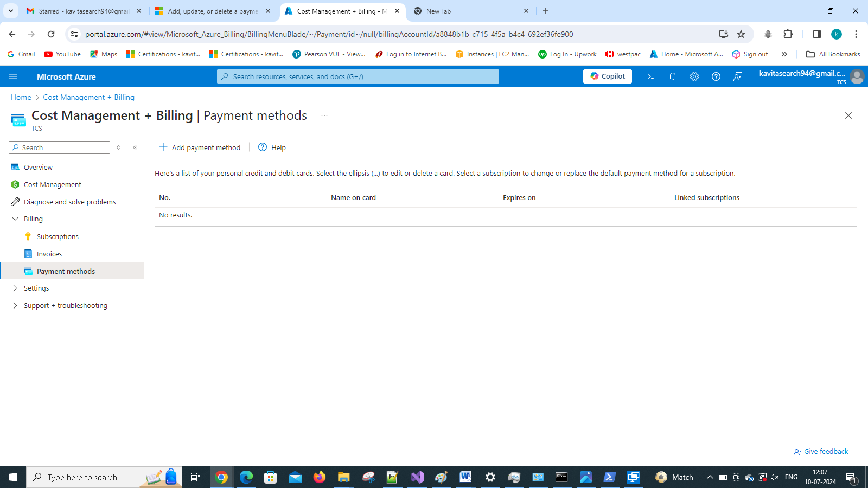
Task: Send feedback using the smiley feedback icon
Action: 738,76
